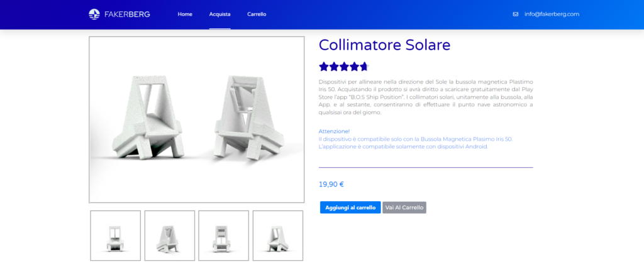Click the envelope mail icon
Viewport: 644px width, 267px height.
[516, 14]
